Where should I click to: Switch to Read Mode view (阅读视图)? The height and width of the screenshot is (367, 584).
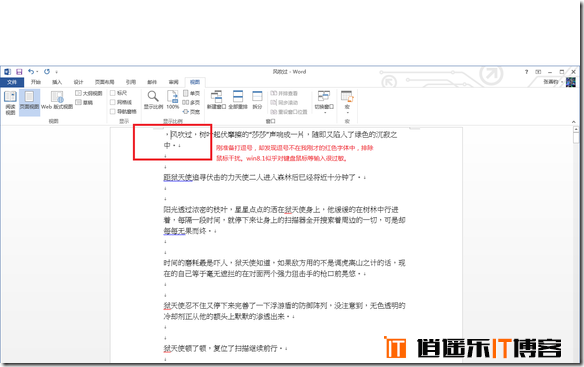10,102
